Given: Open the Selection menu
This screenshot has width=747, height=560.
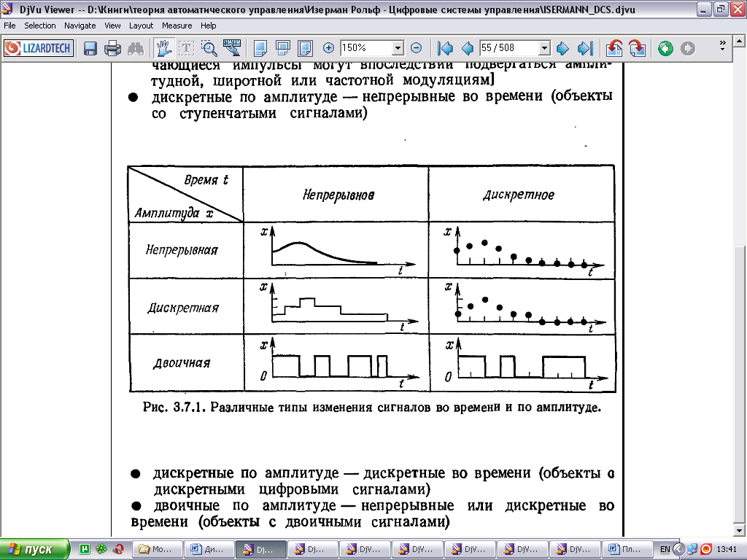Looking at the screenshot, I should (40, 26).
